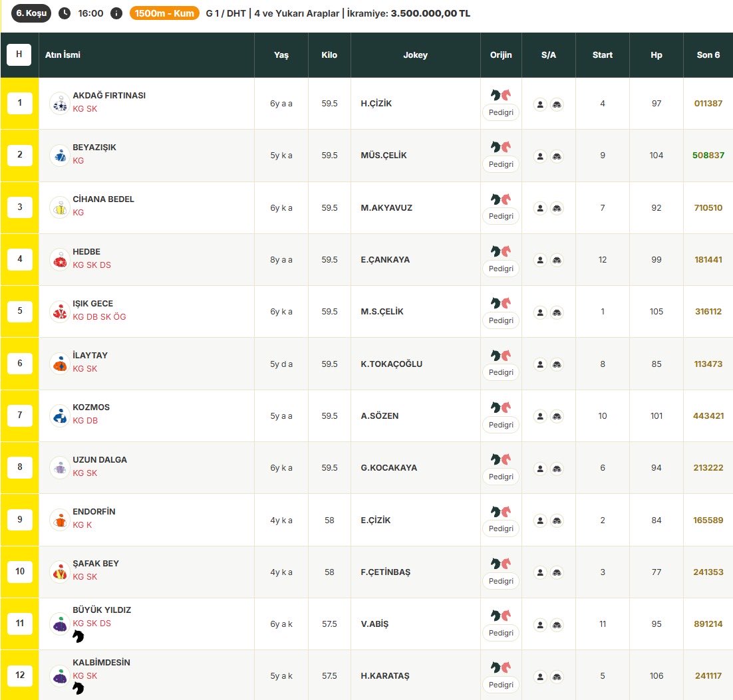Image resolution: width=733 pixels, height=700 pixels.
Task: Open horse HEDBE name link
Action: 86,252
